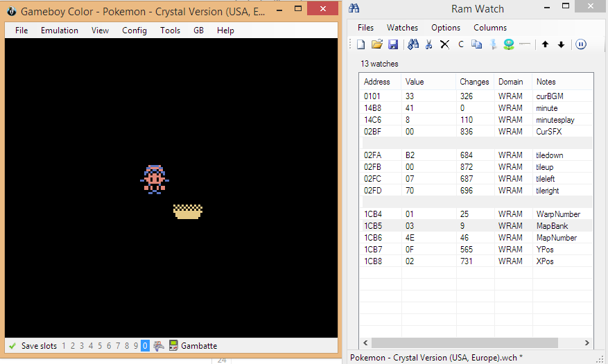Open the Emulation menu
This screenshot has height=364, width=608.
pos(60,31)
